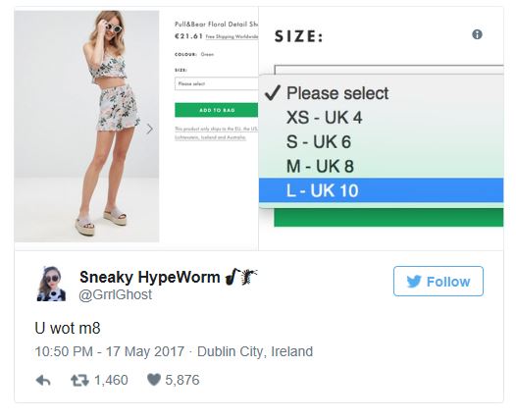The image size is (516, 420).
Task: Click the Add to Bag button
Action: coord(216,110)
